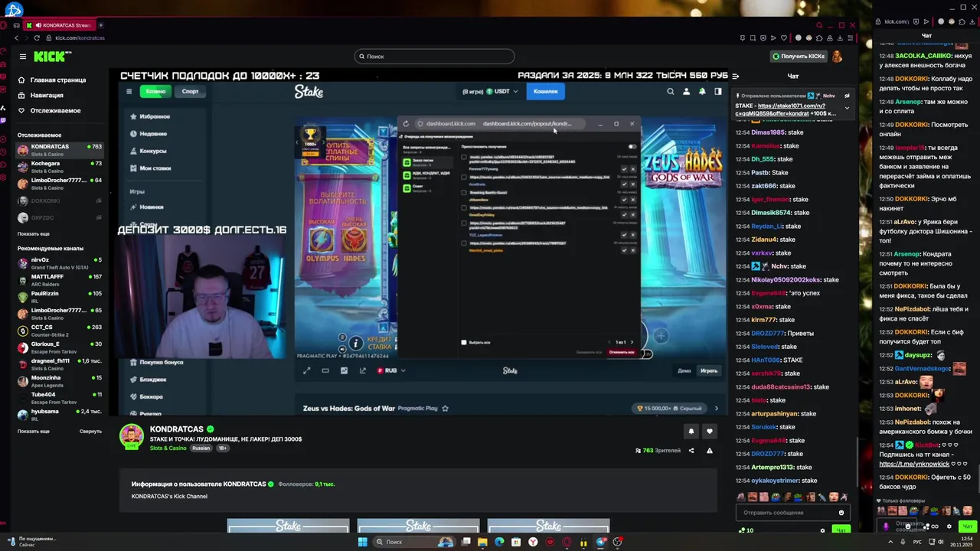Open Windows Start menu
This screenshot has width=980, height=551.
(362, 542)
